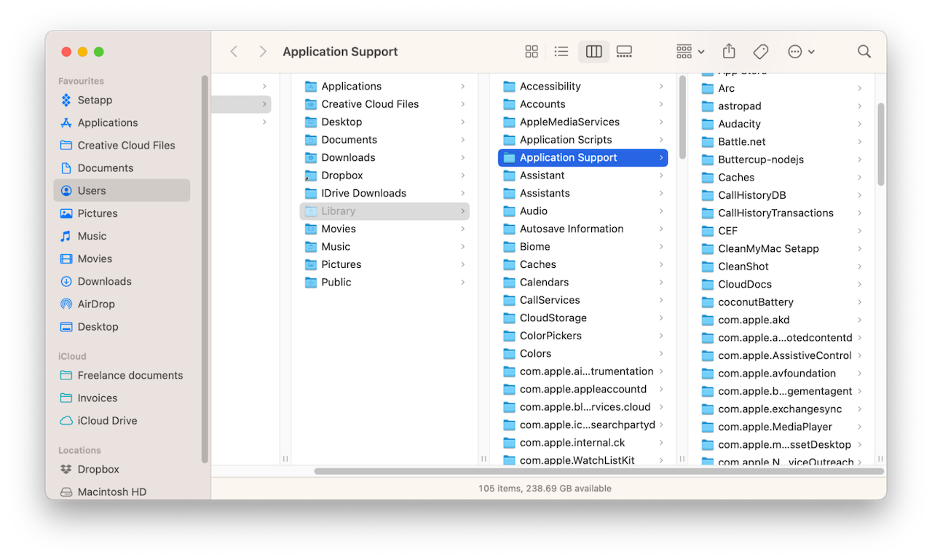Open Setapp from the sidebar
The width and height of the screenshot is (932, 560).
coord(95,100)
